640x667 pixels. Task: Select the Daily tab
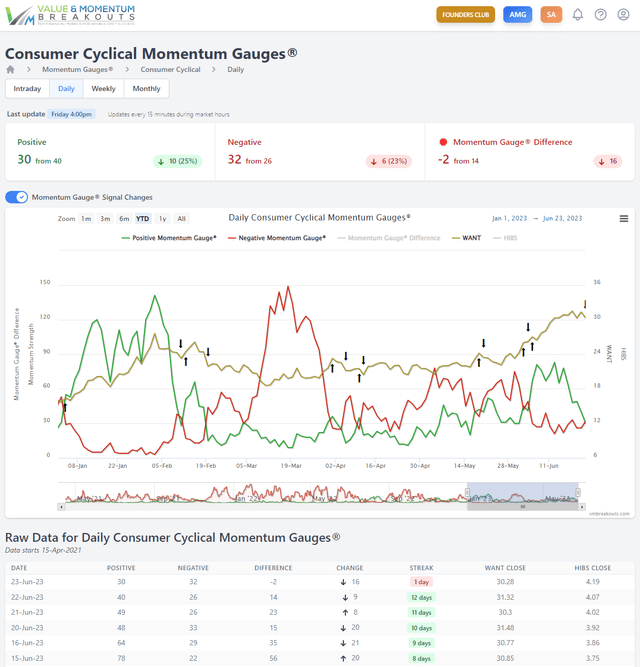[66, 88]
